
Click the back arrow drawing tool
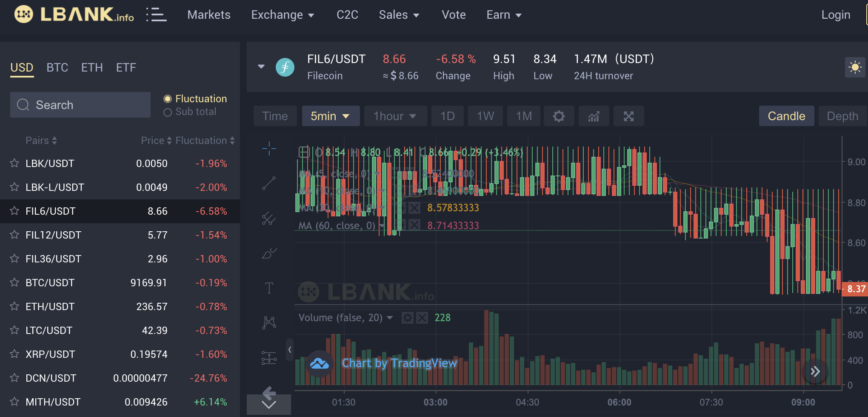[x=269, y=393]
